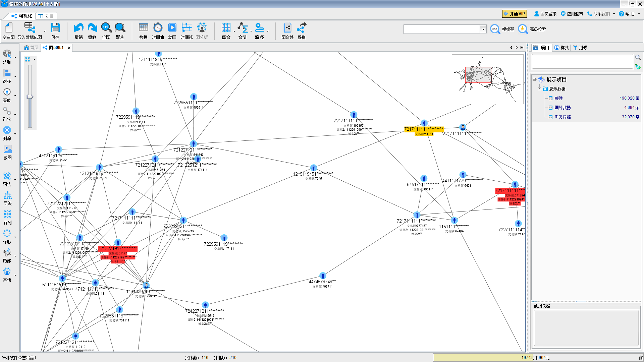The image size is (644, 362).
Task: Open dropdown next to 帮助
Action: coord(639,14)
